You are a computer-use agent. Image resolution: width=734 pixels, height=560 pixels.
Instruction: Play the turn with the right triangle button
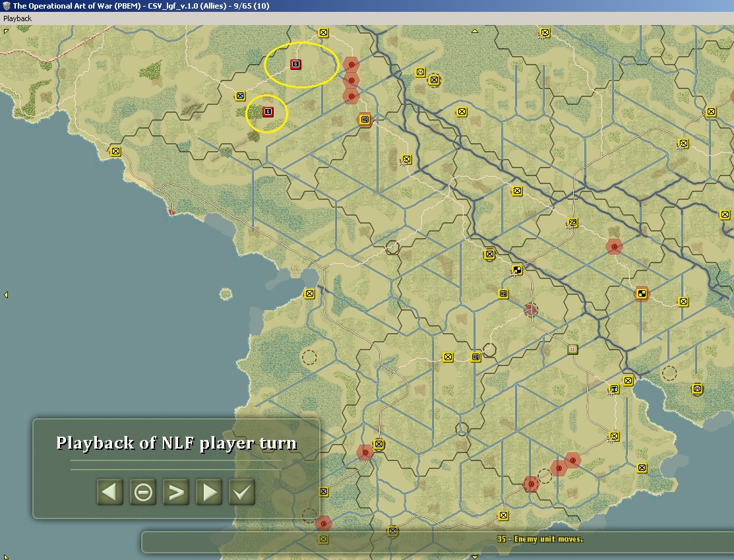[209, 492]
